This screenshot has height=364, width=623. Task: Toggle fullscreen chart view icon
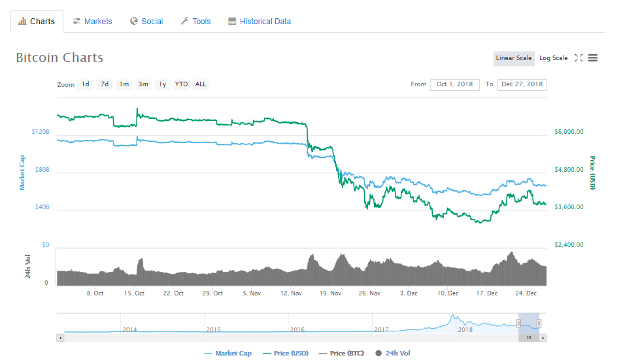tap(579, 58)
